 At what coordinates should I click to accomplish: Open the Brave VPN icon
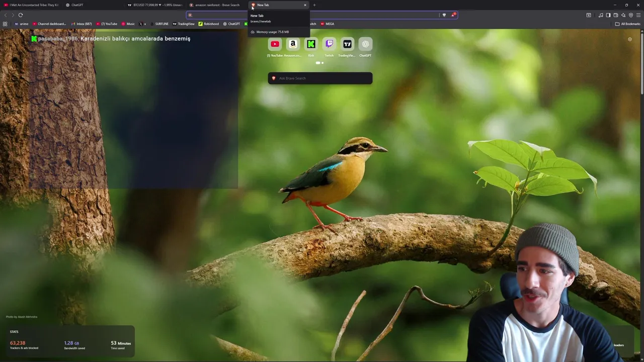click(631, 15)
